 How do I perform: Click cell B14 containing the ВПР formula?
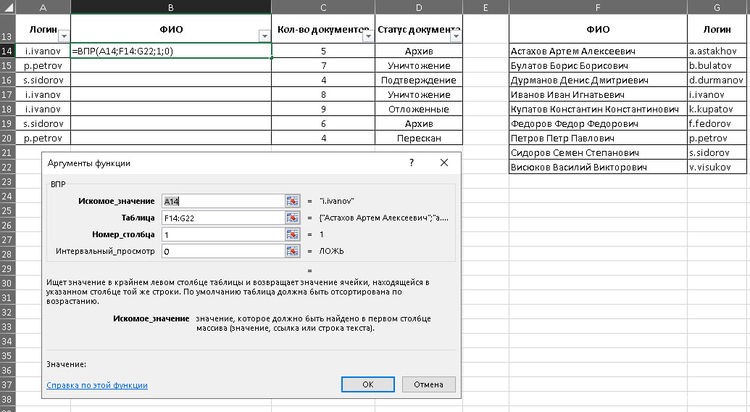171,51
